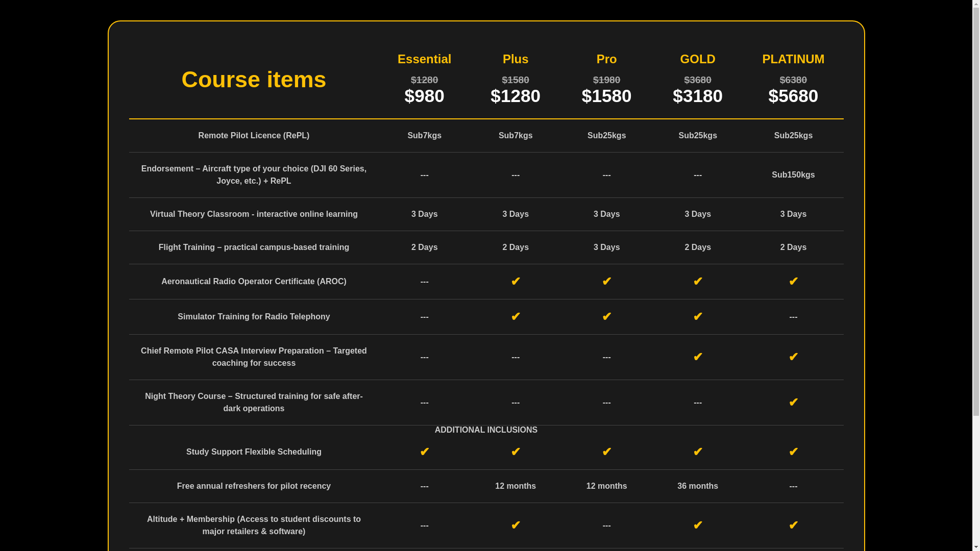Click the struck-through $3680 price
Image resolution: width=980 pixels, height=551 pixels.
pos(698,80)
